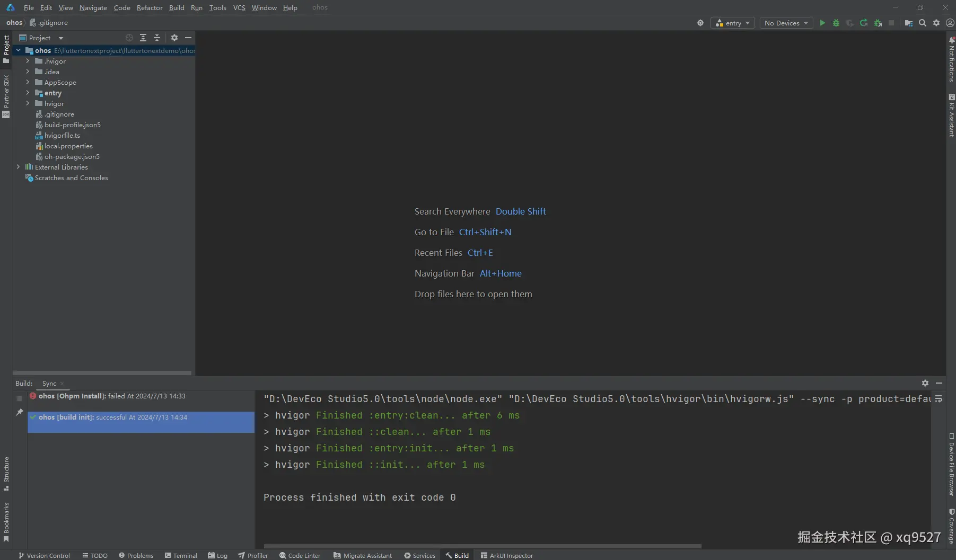This screenshot has width=956, height=560.
Task: Expand External Libraries node
Action: 18,167
